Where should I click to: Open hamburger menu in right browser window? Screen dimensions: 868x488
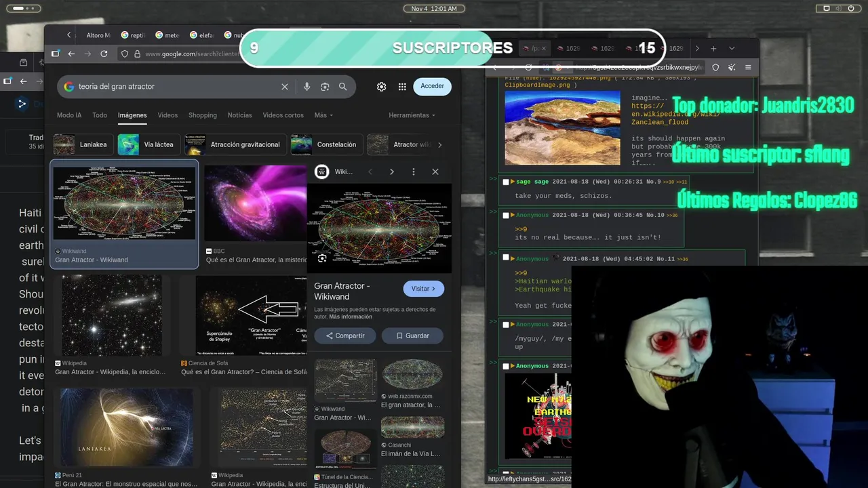coord(748,67)
